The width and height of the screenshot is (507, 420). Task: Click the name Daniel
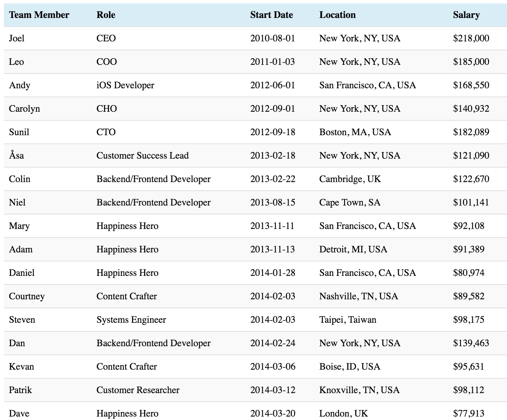coord(22,273)
